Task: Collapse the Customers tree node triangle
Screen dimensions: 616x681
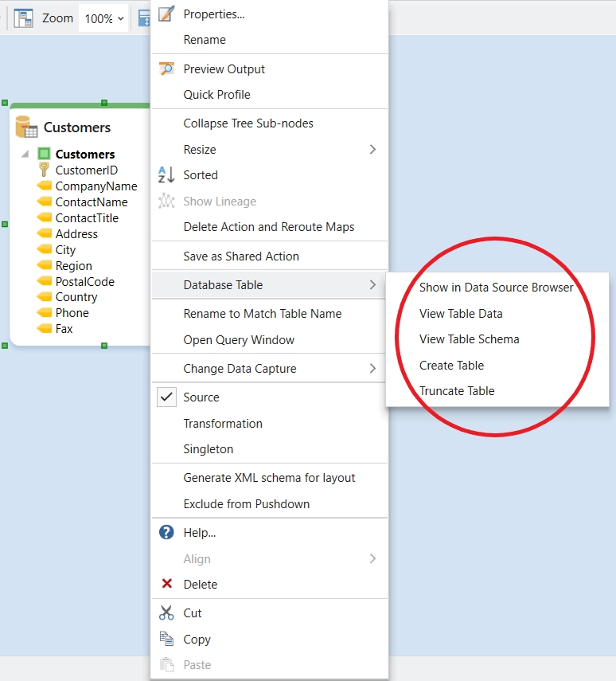Action: coord(25,155)
